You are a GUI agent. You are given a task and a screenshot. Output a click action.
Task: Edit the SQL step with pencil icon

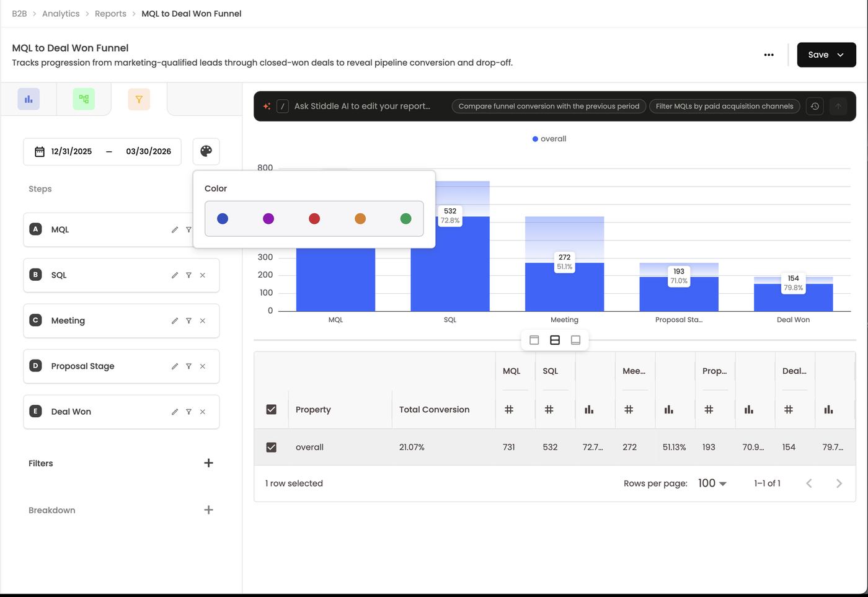(175, 275)
